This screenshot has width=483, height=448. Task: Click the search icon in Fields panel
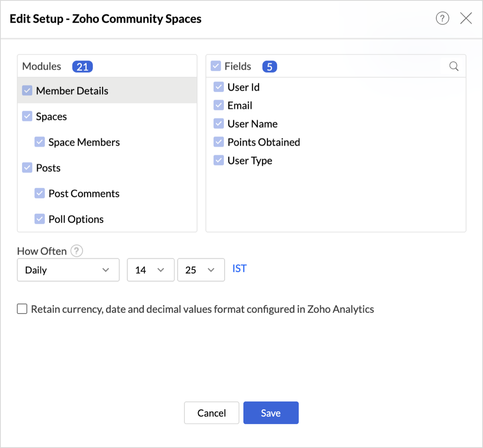pos(454,66)
